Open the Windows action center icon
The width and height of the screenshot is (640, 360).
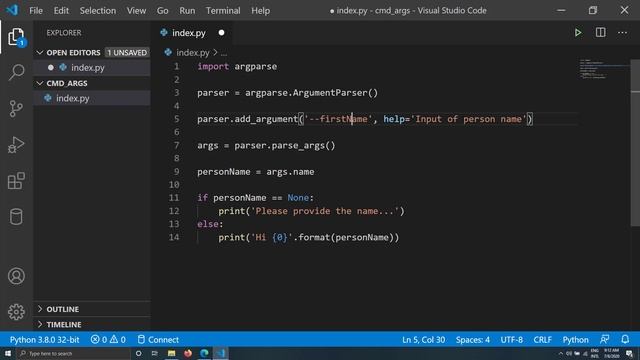(x=630, y=353)
